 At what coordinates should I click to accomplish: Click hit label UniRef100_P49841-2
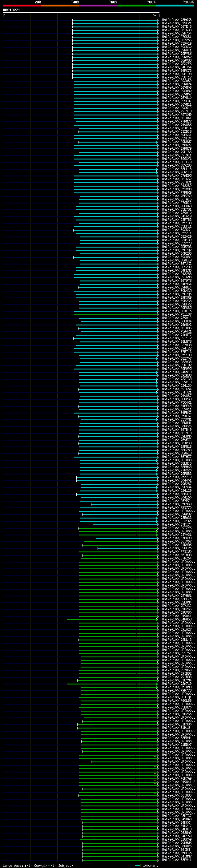(178, 782)
